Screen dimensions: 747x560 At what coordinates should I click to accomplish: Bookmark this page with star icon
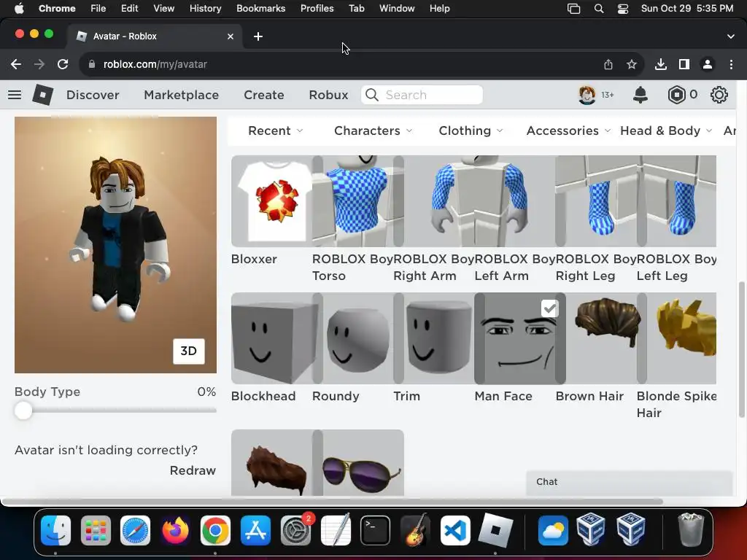[632, 64]
